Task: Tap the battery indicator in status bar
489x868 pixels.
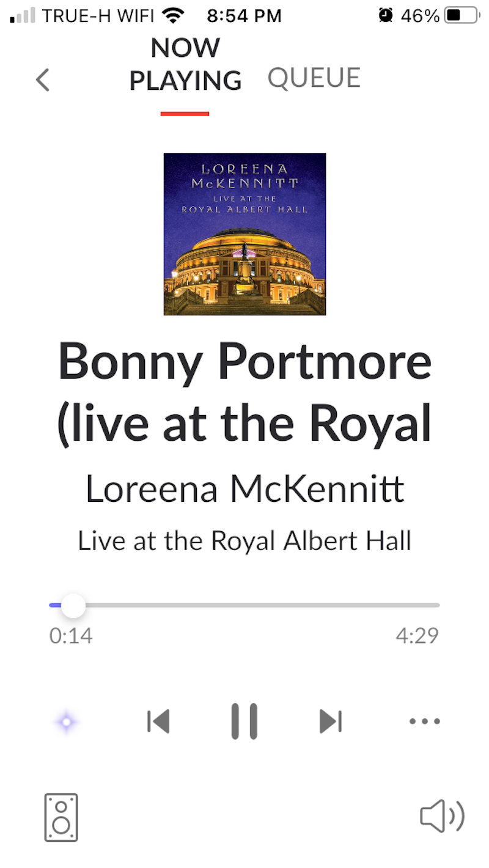Action: 461,15
